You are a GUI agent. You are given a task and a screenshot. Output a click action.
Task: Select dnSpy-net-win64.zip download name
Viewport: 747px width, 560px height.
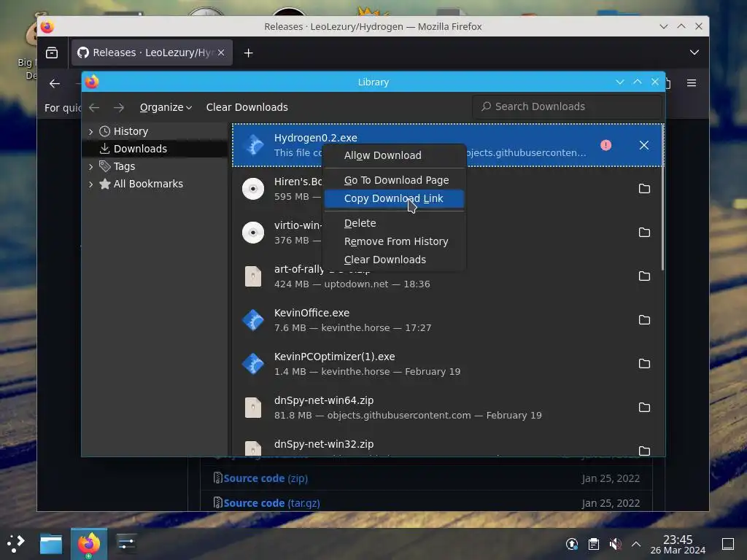tap(323, 400)
